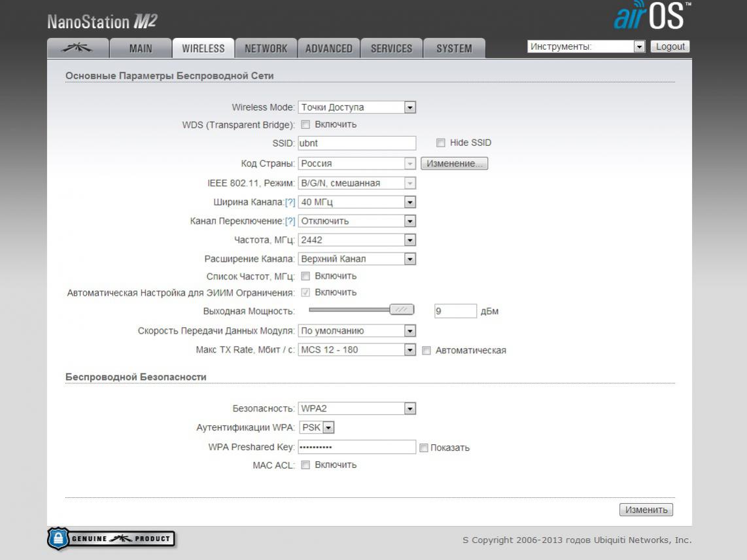
Task: Open the Безопасность WPA2 dropdown
Action: coord(357,408)
